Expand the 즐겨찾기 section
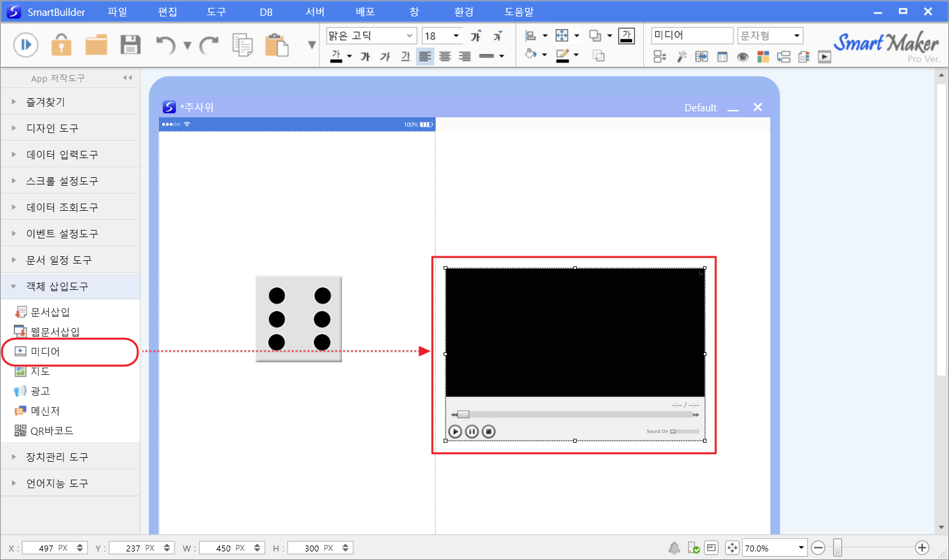Screen dimensions: 949x560 [70, 101]
